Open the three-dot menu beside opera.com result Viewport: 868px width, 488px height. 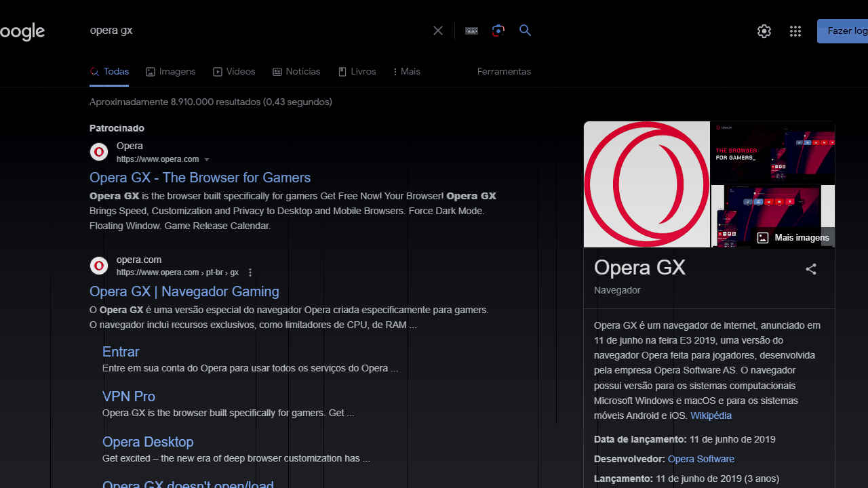250,272
